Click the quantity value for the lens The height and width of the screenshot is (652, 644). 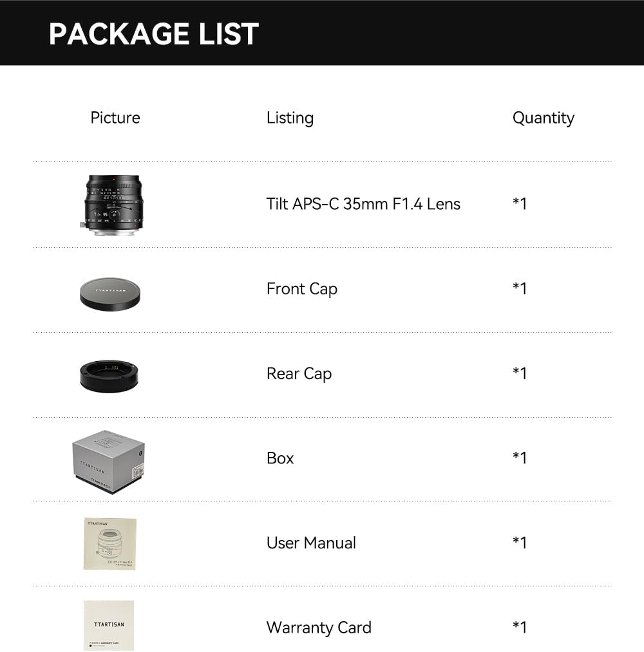520,204
